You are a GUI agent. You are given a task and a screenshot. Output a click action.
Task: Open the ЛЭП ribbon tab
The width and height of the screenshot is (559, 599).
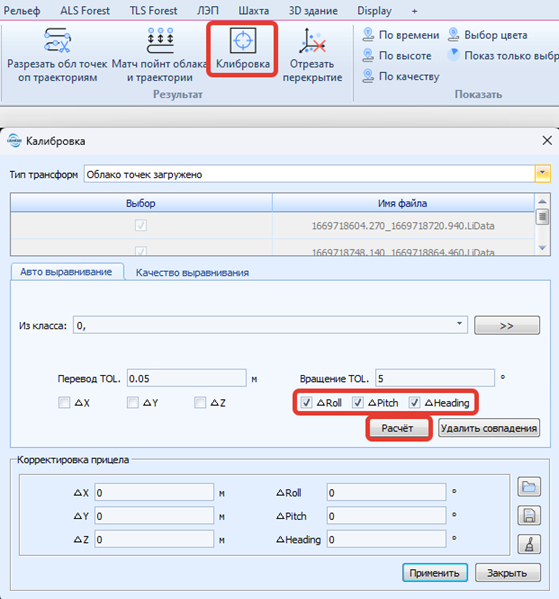[x=208, y=11]
